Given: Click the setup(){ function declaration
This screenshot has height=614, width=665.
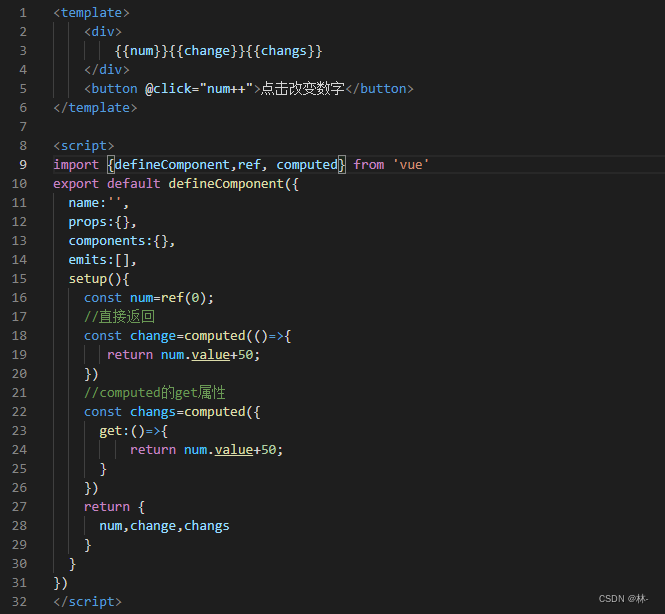Looking at the screenshot, I should (x=99, y=279).
